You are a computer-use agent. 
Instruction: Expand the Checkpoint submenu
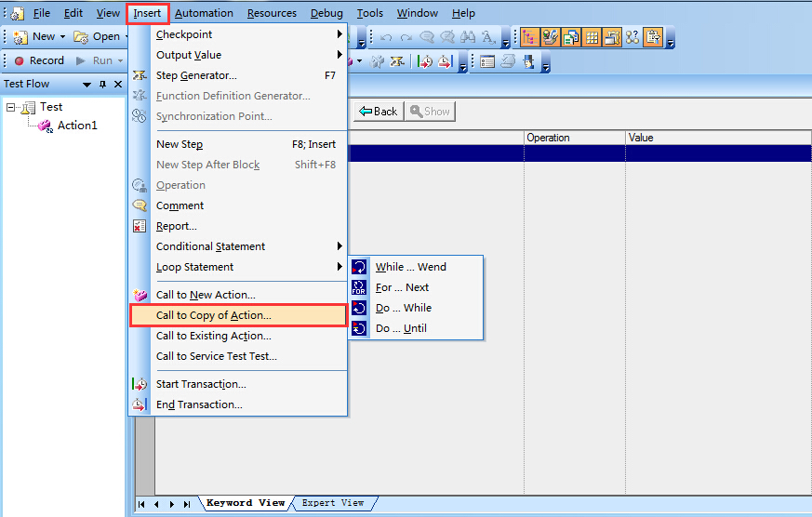[238, 34]
